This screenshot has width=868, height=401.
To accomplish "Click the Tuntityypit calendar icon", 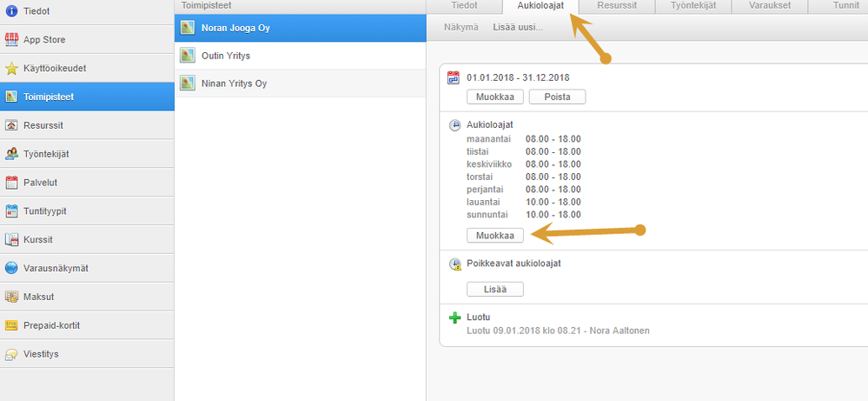I will 11,211.
